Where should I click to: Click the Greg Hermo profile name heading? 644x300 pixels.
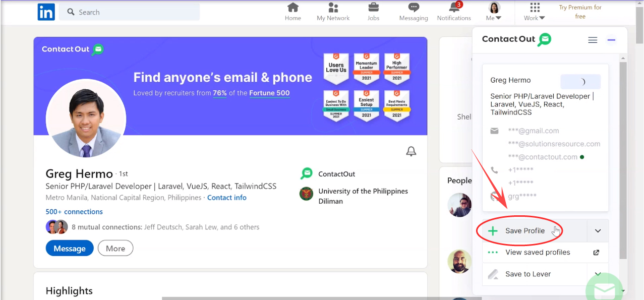tap(79, 174)
